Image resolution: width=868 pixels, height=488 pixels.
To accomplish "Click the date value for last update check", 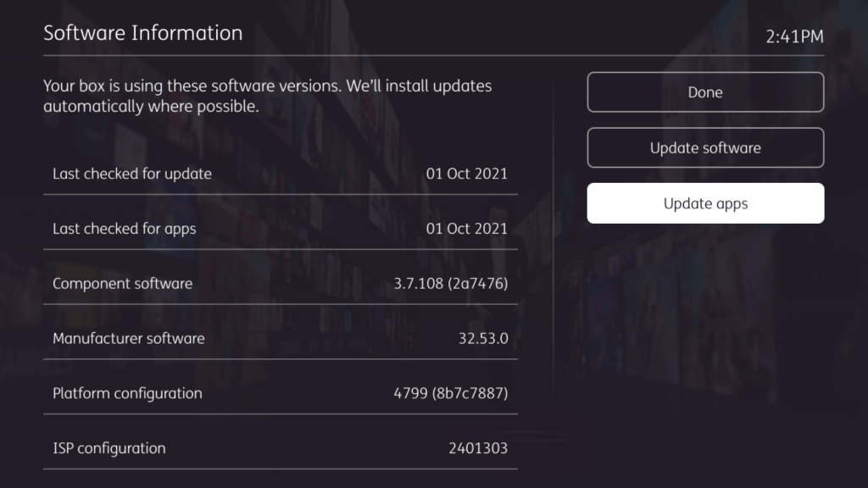I will pyautogui.click(x=466, y=174).
